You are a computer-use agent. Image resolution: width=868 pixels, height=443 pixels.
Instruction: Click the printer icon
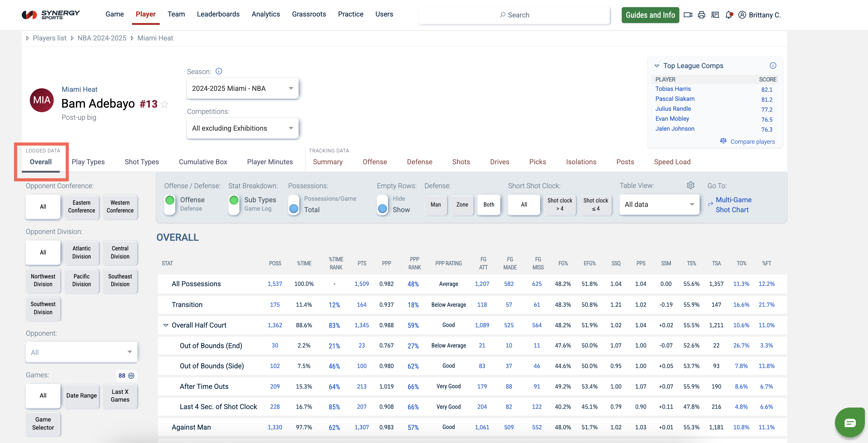(x=701, y=15)
